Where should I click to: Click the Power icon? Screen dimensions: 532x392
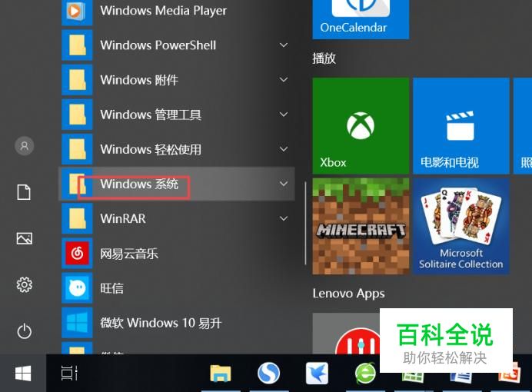[25, 331]
